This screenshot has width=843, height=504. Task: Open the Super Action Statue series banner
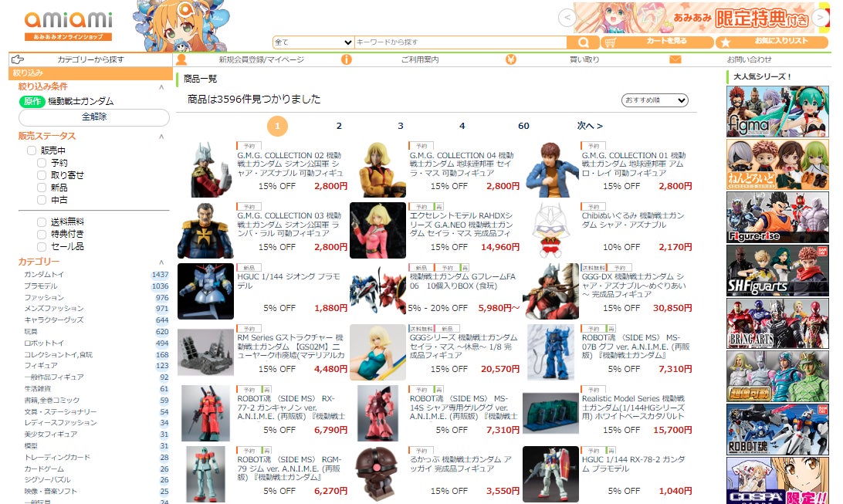[777, 376]
